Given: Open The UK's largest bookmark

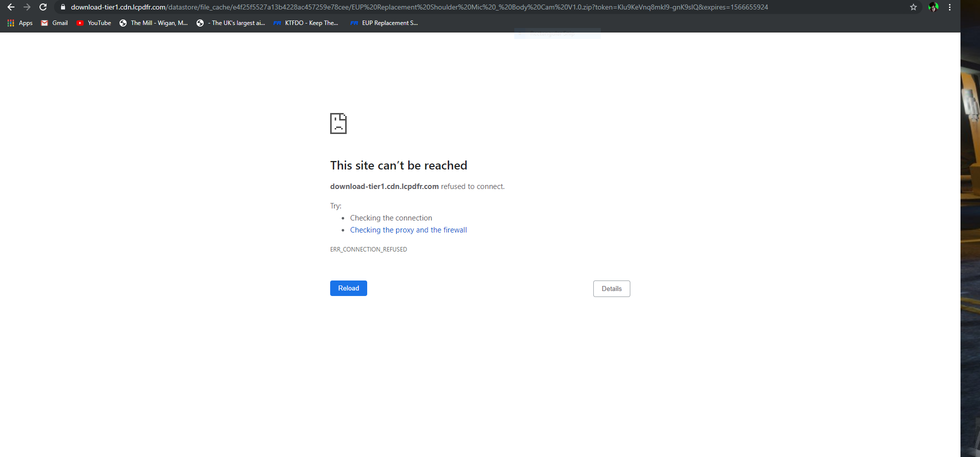Looking at the screenshot, I should (x=231, y=23).
